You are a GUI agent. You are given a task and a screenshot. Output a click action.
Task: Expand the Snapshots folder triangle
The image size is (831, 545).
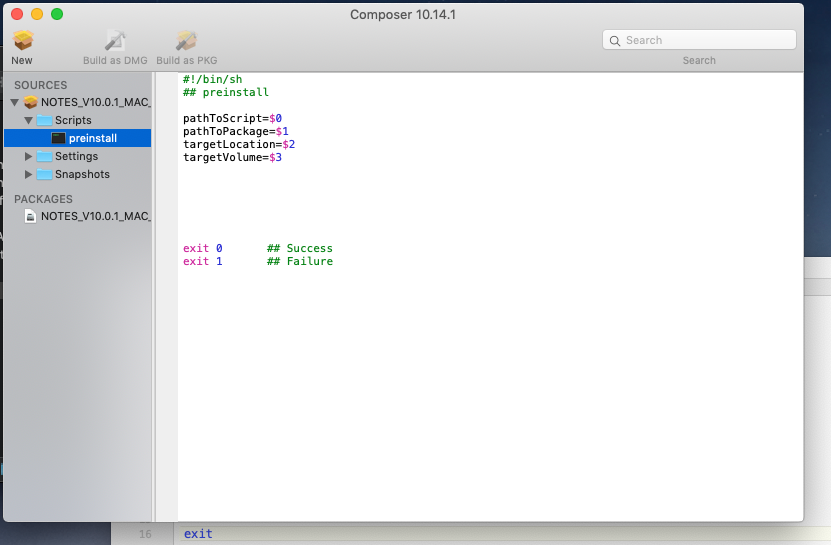pos(29,174)
